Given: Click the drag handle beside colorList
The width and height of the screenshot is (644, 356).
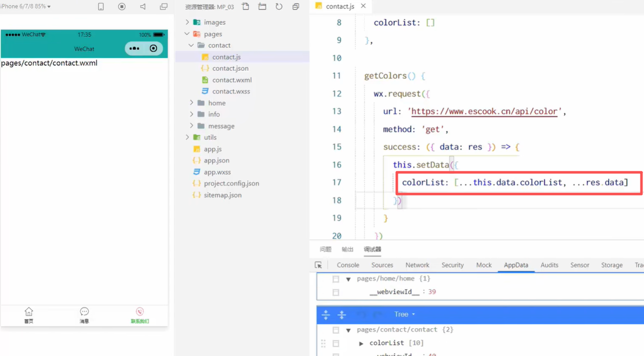Looking at the screenshot, I should click(324, 343).
